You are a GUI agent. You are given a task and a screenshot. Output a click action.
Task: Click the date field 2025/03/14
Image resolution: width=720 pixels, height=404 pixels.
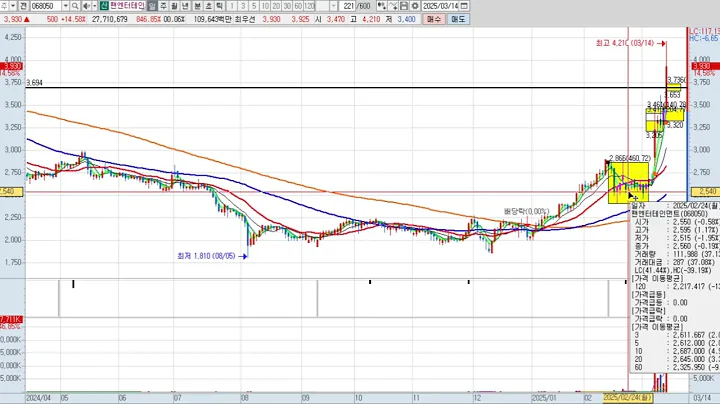[440, 6]
